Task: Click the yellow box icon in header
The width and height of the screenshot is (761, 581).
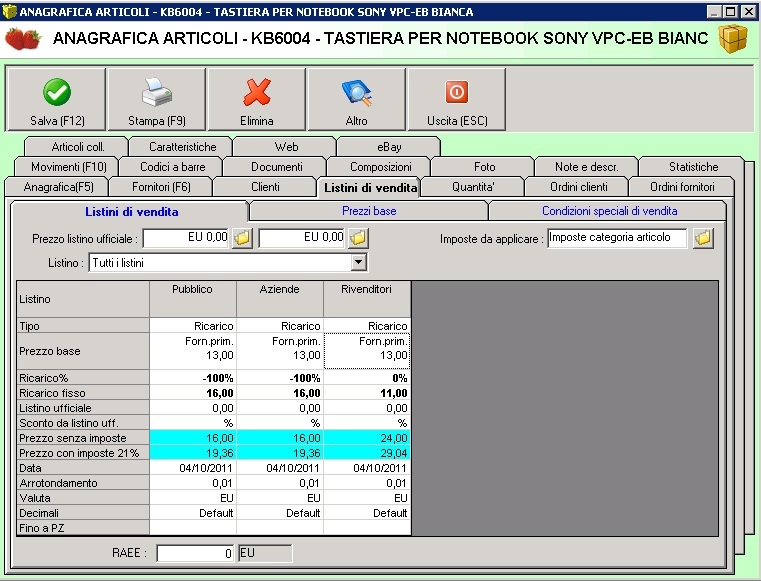Action: pos(733,39)
